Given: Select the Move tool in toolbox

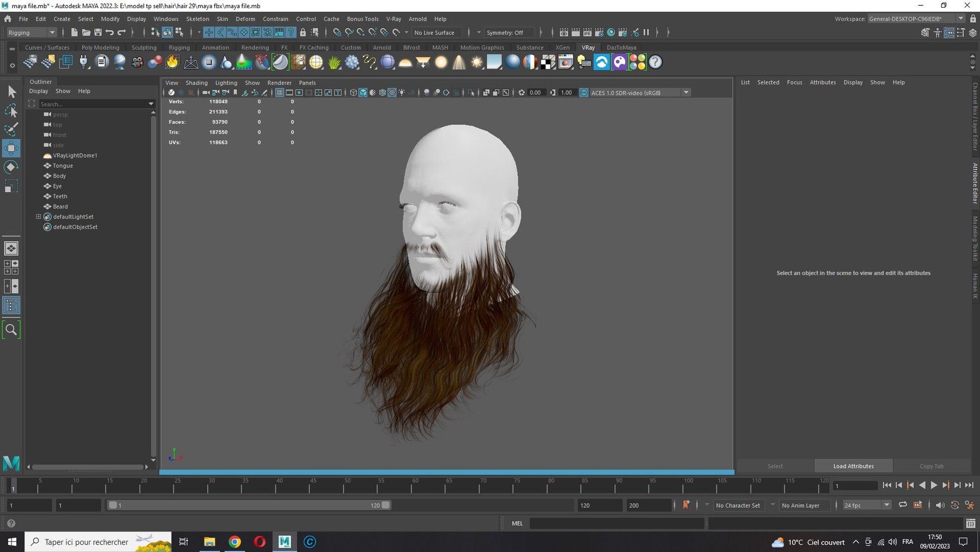Looking at the screenshot, I should [x=11, y=148].
